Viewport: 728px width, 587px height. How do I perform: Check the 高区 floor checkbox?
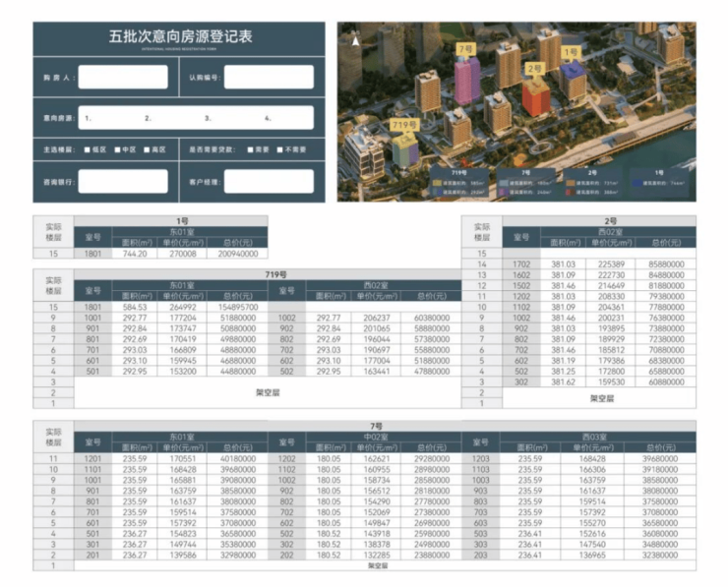146,149
